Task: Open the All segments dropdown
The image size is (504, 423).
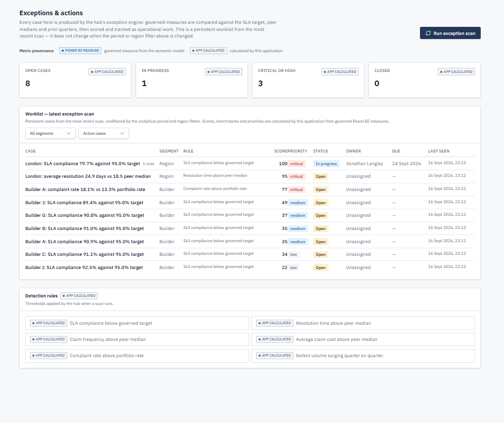Action: [x=51, y=134]
